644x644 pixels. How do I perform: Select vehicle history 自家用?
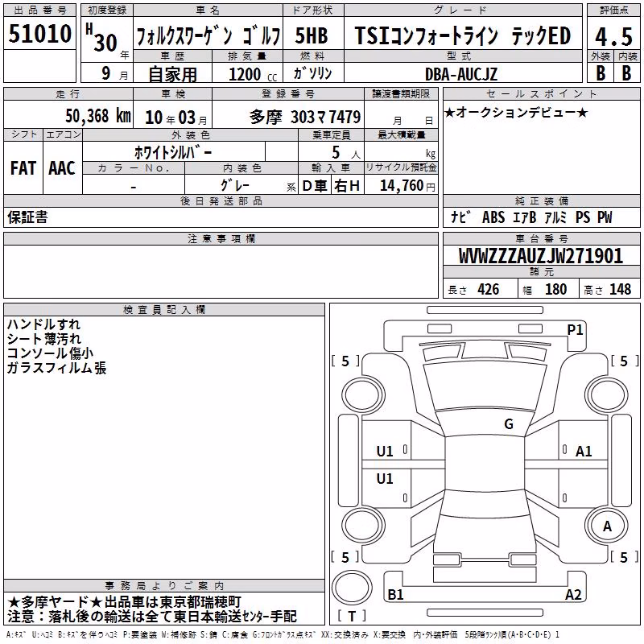point(172,74)
